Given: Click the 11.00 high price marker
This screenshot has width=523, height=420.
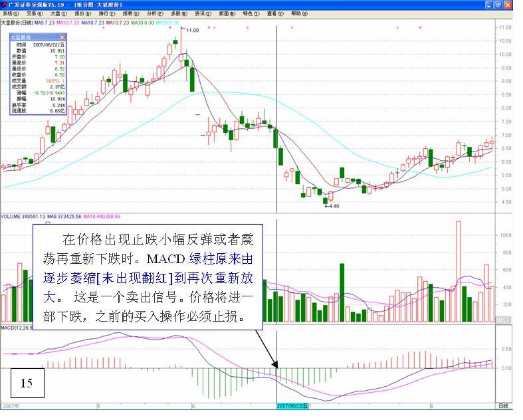Looking at the screenshot, I should pos(193,31).
